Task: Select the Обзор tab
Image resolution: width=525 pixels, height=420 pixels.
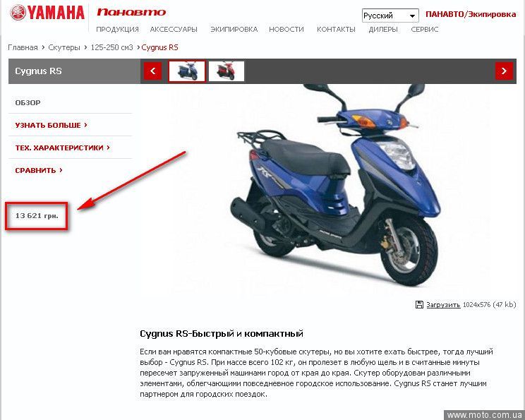Action: point(28,103)
